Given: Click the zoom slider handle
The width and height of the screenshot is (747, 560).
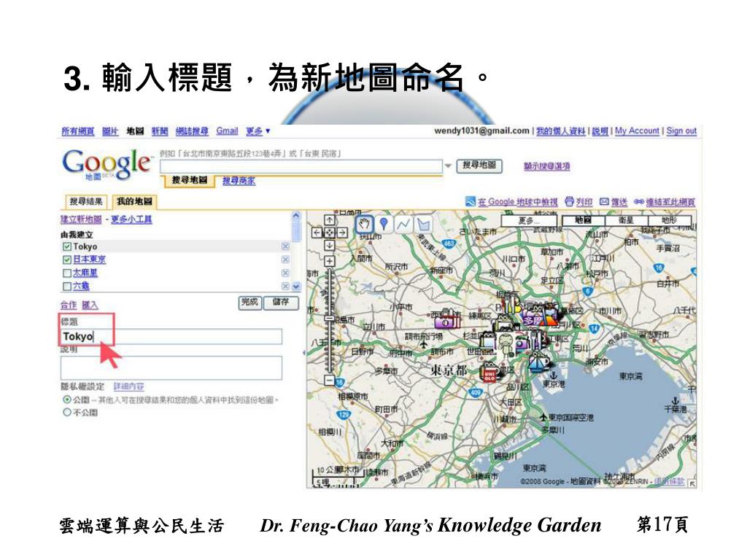Looking at the screenshot, I should click(x=329, y=318).
